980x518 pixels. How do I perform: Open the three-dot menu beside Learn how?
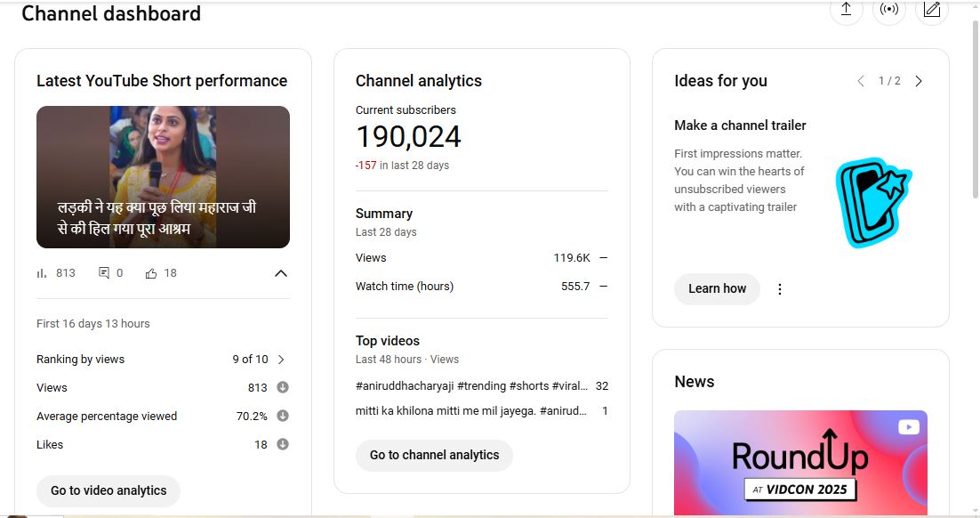780,289
